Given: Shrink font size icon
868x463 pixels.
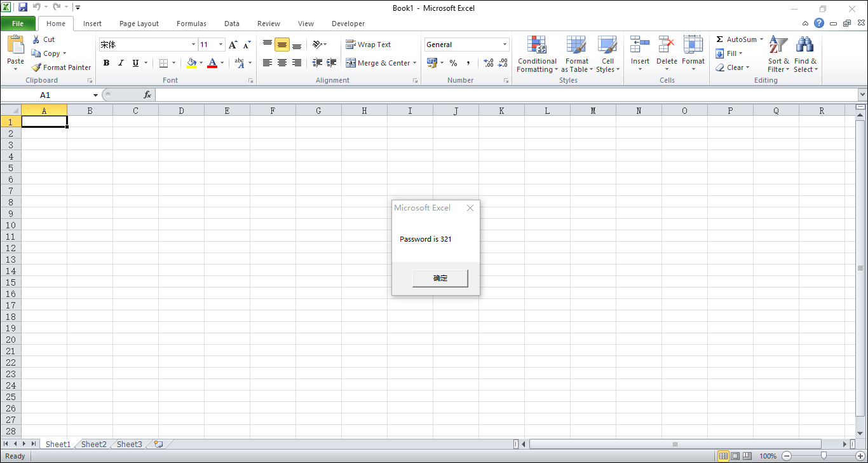Looking at the screenshot, I should tap(247, 45).
